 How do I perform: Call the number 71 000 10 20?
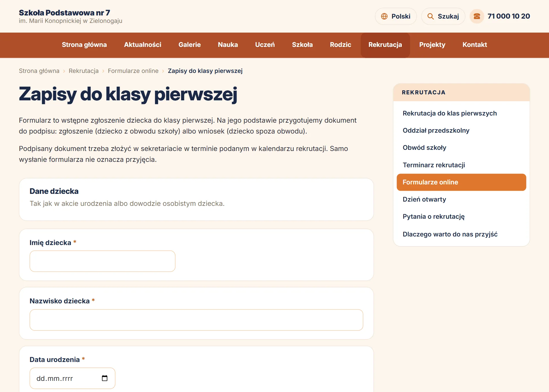(x=509, y=16)
